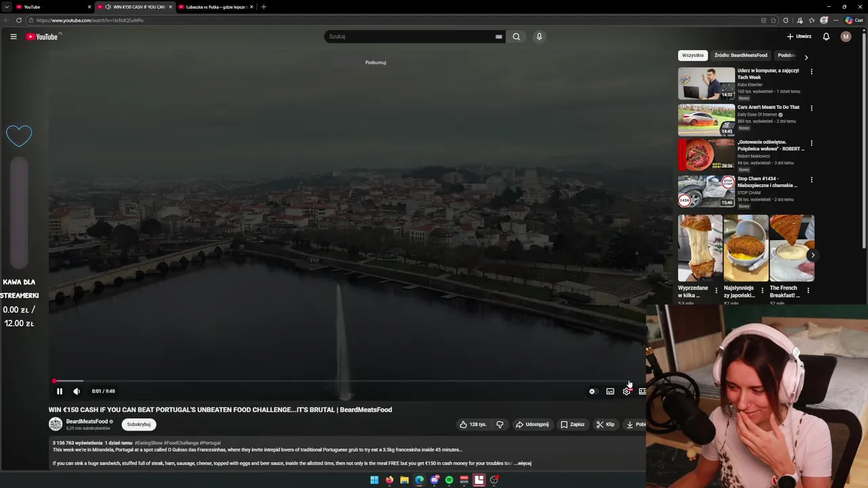The image size is (868, 488).
Task: Open YouTube notifications bell
Action: (826, 37)
